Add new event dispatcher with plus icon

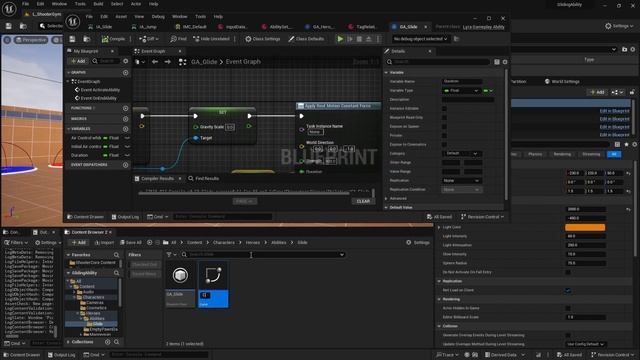[125, 165]
